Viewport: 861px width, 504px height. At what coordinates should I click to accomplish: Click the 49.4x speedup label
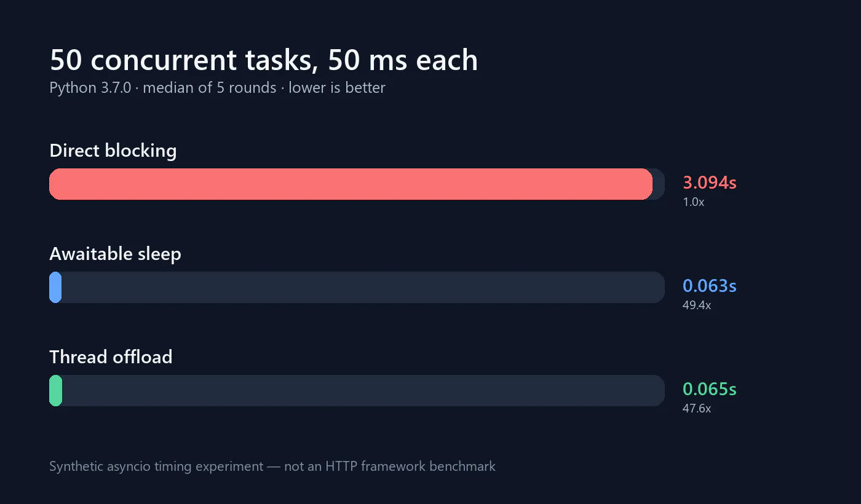point(697,305)
